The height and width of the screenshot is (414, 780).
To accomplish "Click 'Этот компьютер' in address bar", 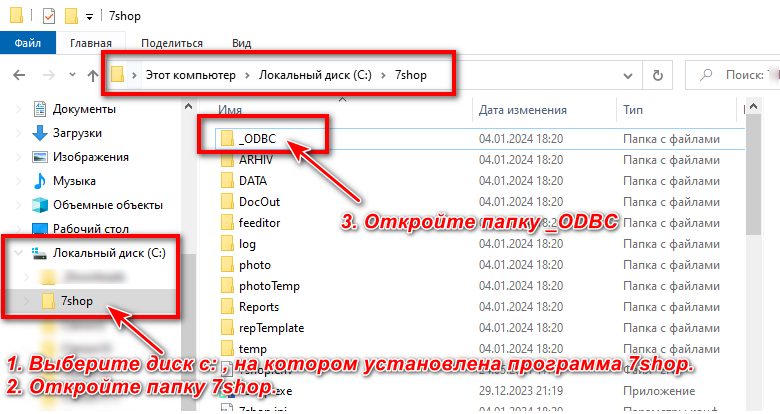I will 191,75.
